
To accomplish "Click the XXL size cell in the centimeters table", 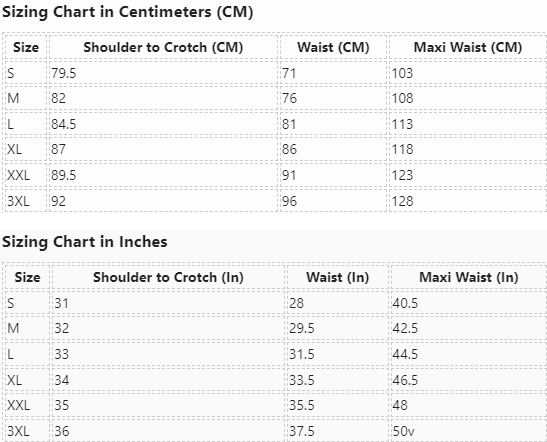I will tap(26, 175).
